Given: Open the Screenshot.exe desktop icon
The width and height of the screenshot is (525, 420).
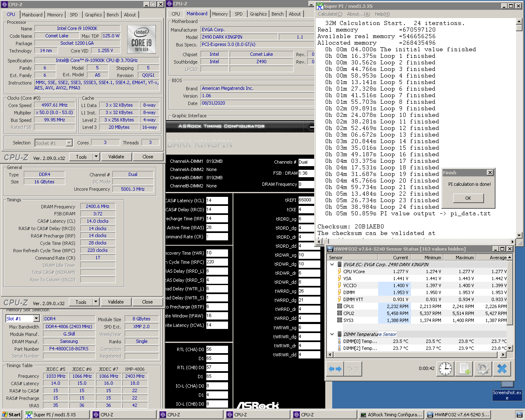Looking at the screenshot, I should click(x=507, y=395).
